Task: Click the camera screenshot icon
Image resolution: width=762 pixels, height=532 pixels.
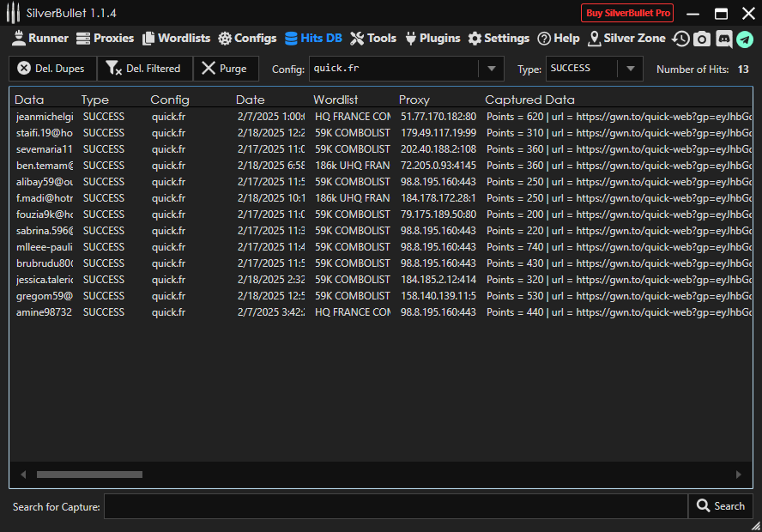Action: click(x=702, y=39)
